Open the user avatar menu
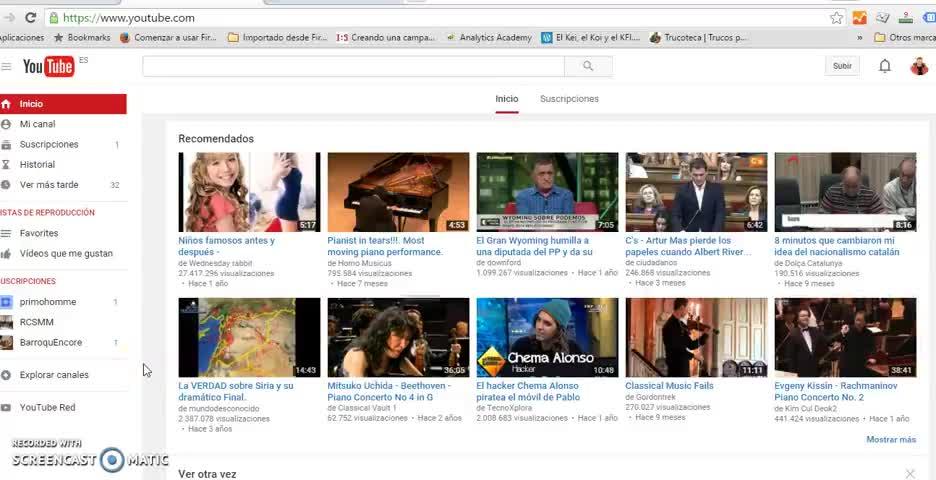 (x=919, y=66)
